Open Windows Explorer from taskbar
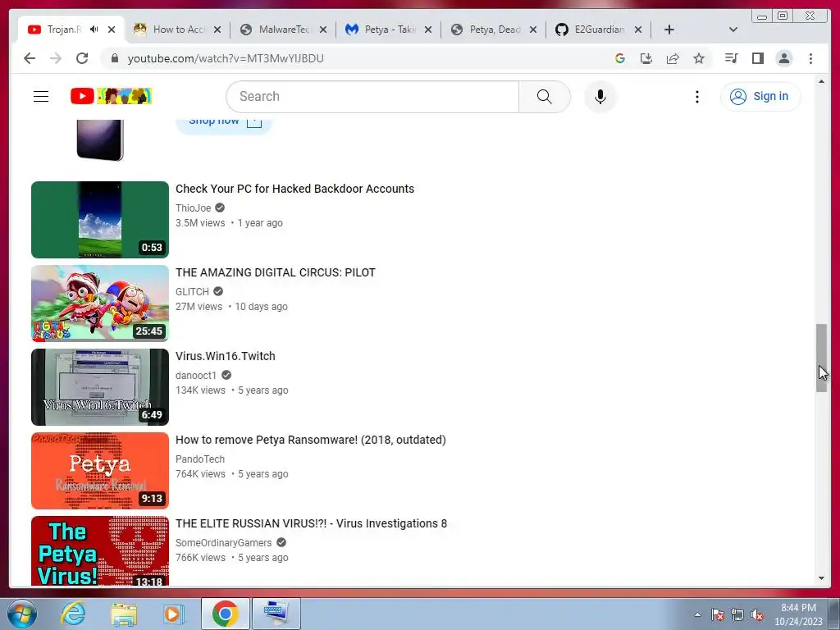The height and width of the screenshot is (630, 840). [124, 614]
